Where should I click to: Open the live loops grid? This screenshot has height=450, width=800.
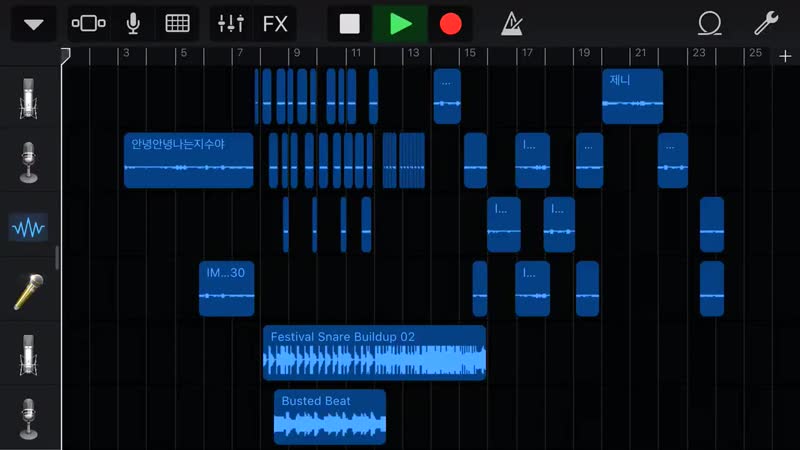click(177, 24)
